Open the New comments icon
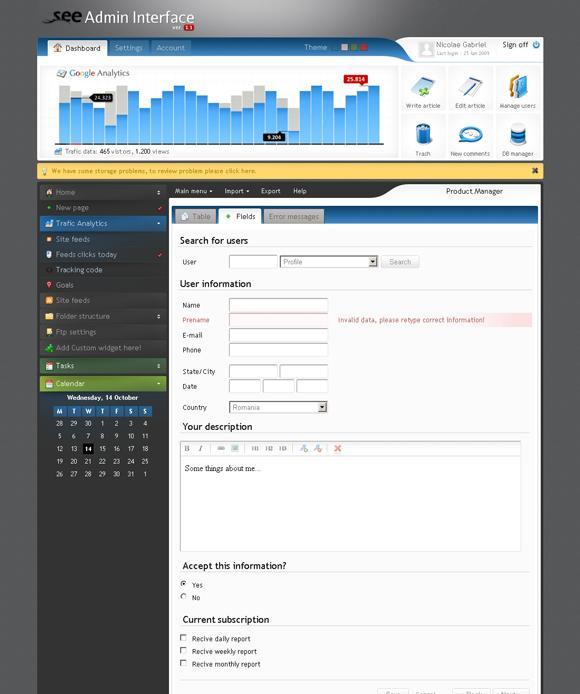580x694 pixels. point(470,135)
